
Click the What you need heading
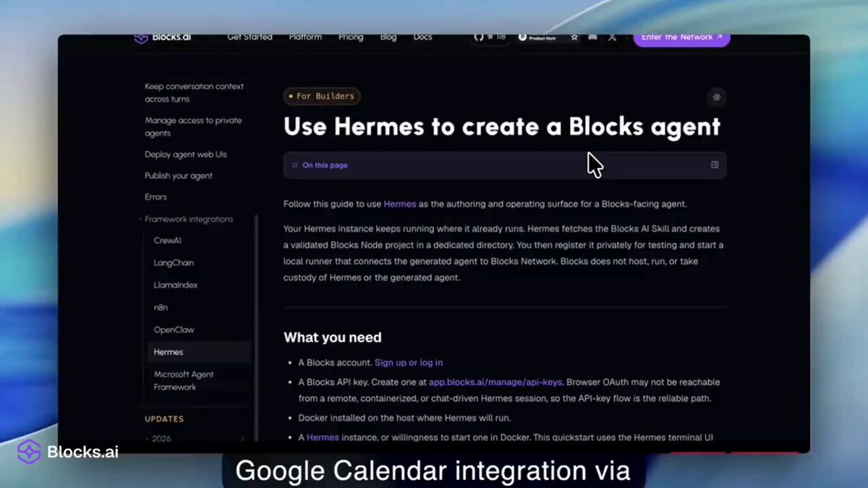(333, 338)
